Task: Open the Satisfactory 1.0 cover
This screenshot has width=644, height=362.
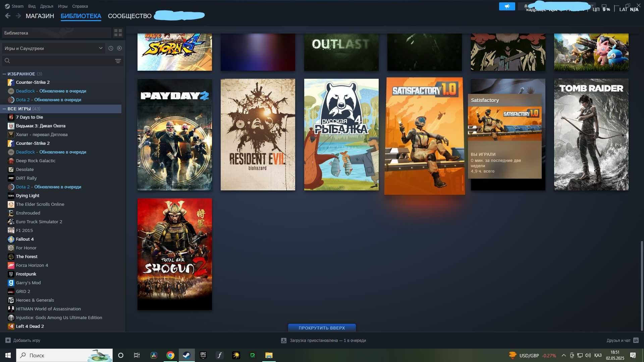Action: point(425,136)
